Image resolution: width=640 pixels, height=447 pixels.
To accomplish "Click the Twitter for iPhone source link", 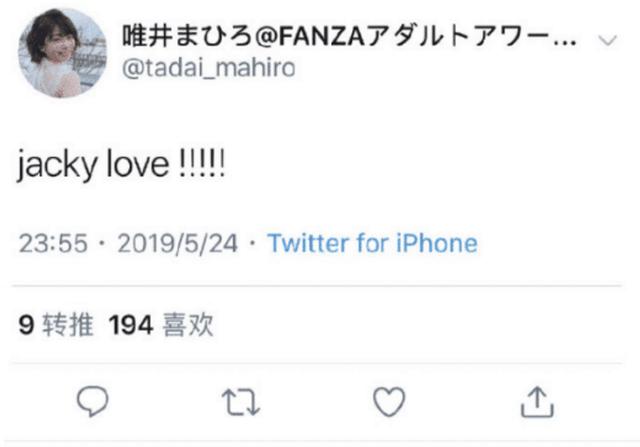I will (x=372, y=243).
